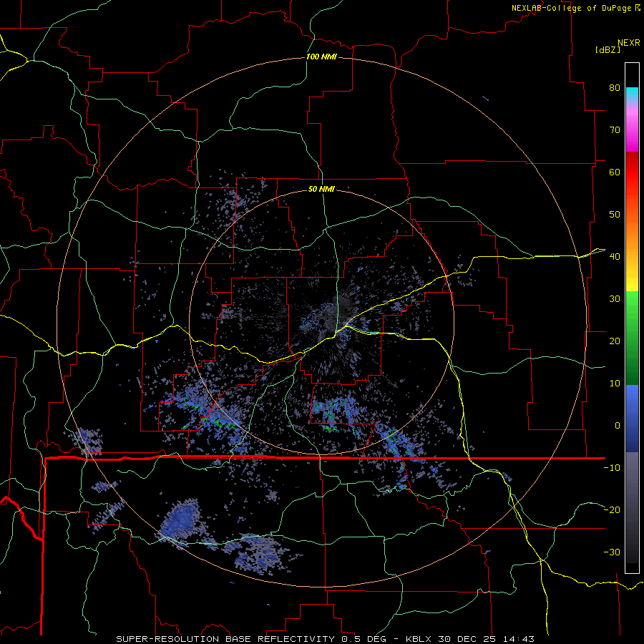Click the 0 value on the dBZ scale

[x=618, y=426]
